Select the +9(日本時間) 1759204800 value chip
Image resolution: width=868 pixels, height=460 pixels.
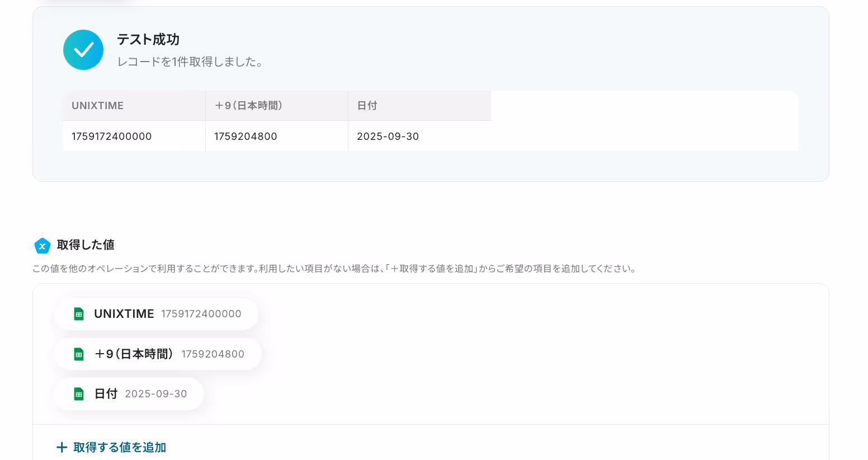[x=158, y=354]
